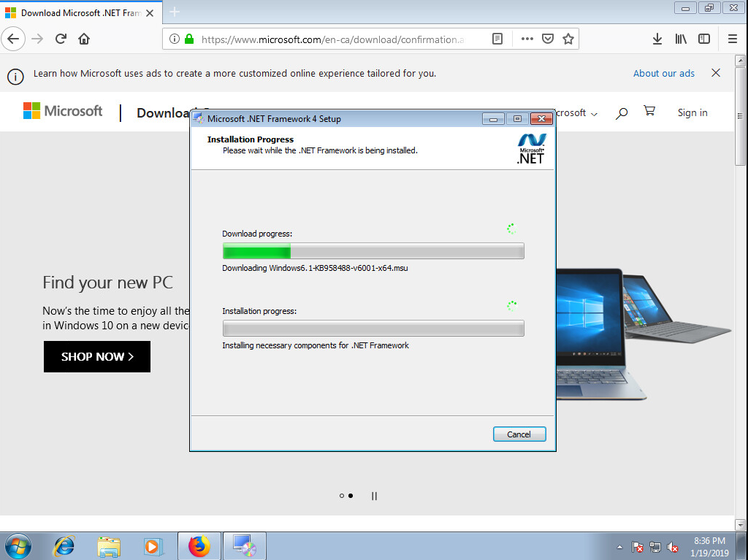Click the browser vertical scrollbar thumb
Screen dimensions: 748x560
coord(740,116)
